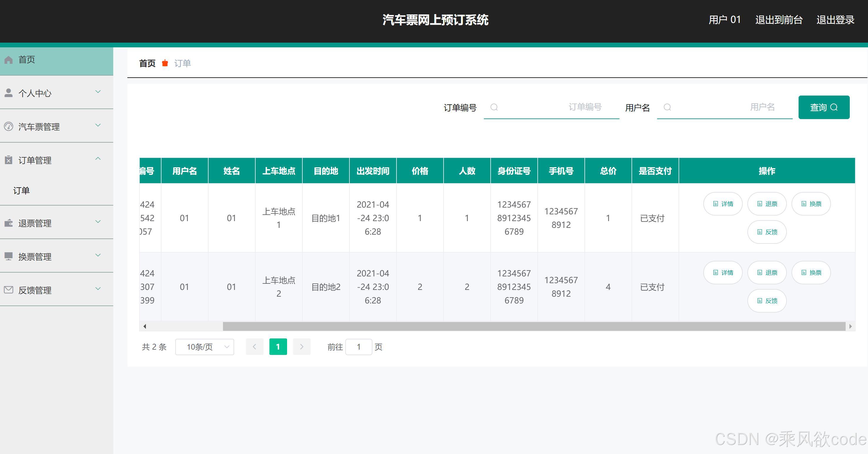
Task: Click the home icon beside 首页
Action: pos(9,60)
